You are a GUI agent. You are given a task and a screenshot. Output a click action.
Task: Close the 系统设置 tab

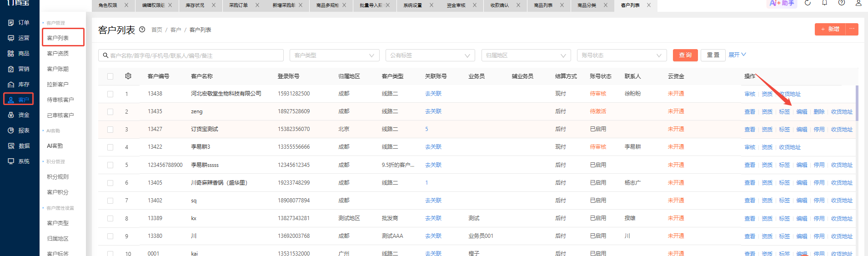pos(431,5)
